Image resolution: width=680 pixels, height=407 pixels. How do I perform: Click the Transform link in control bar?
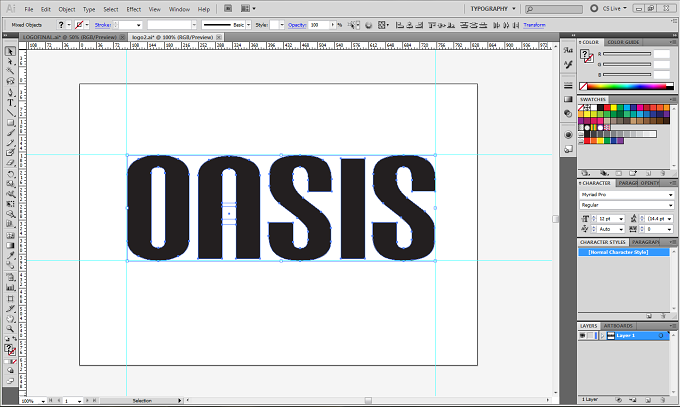(x=534, y=25)
